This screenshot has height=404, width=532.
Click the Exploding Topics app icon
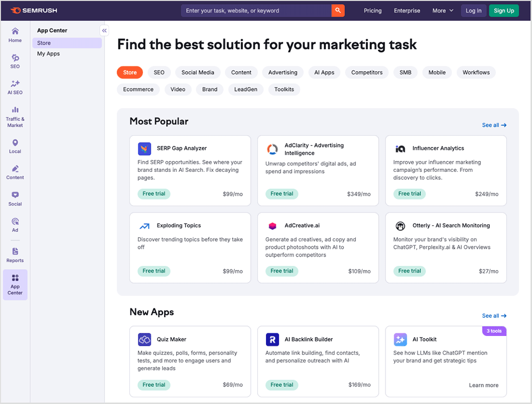[x=144, y=226]
